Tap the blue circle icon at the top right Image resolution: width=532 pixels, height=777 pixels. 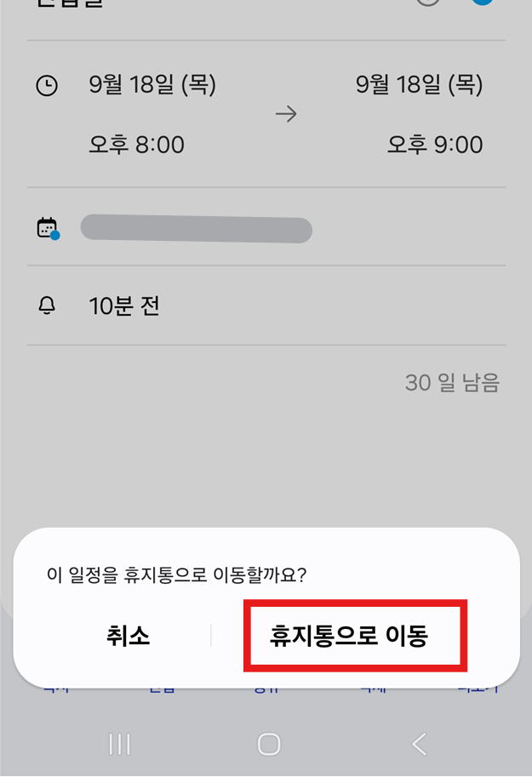point(482,3)
